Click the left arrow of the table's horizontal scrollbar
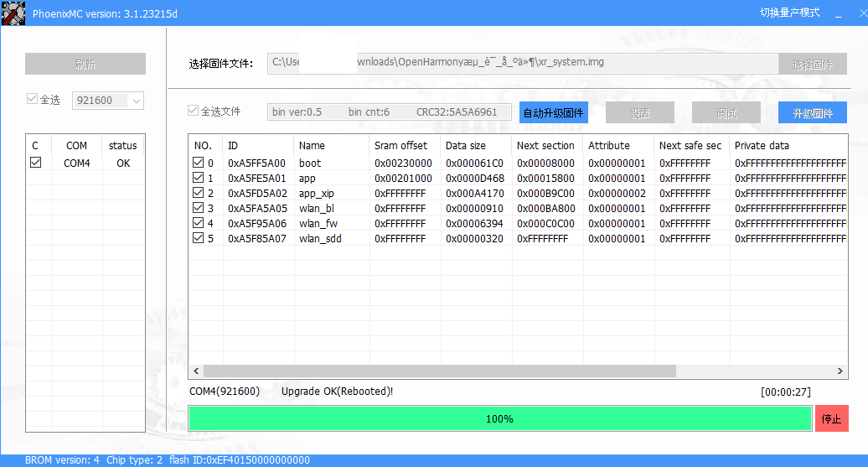The height and width of the screenshot is (467, 868). tap(196, 371)
